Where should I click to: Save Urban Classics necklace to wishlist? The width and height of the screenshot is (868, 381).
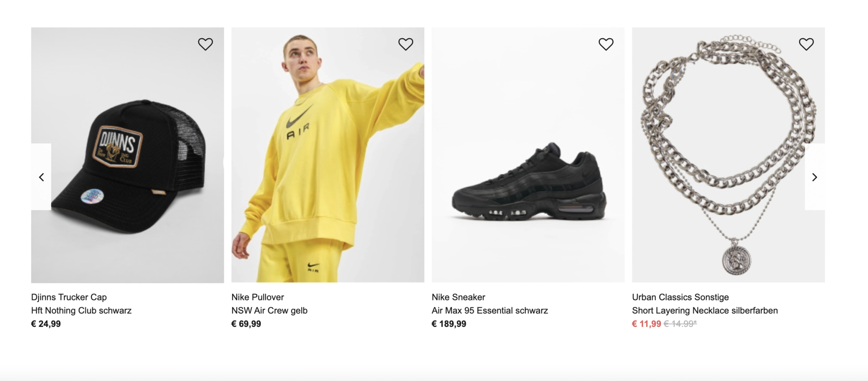pos(806,44)
